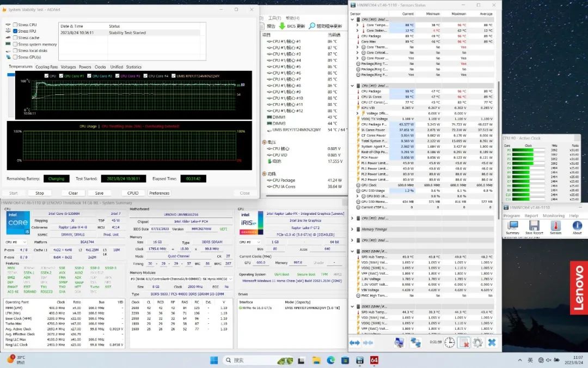Open 工具(T) menu in AIDA64

tap(274, 18)
